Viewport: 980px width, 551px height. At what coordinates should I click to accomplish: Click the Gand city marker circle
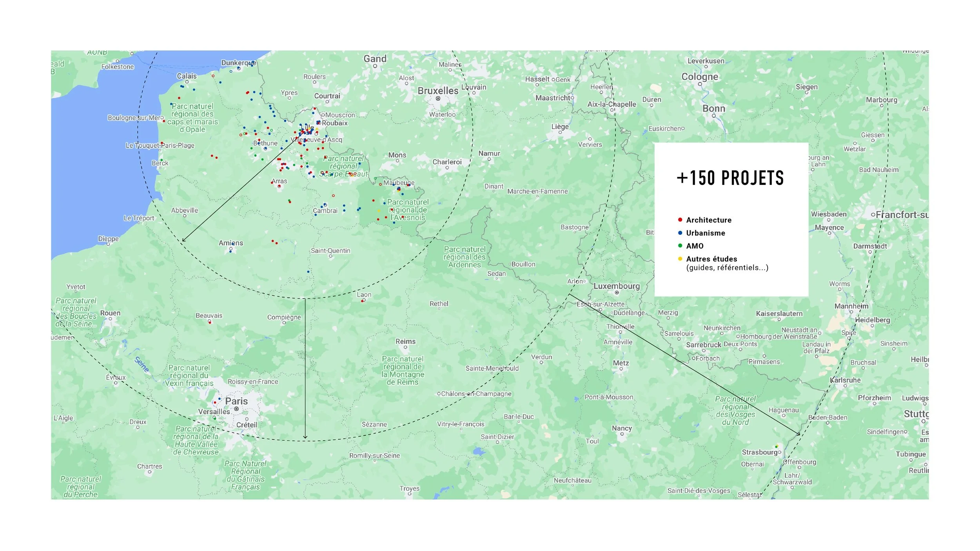coord(375,66)
